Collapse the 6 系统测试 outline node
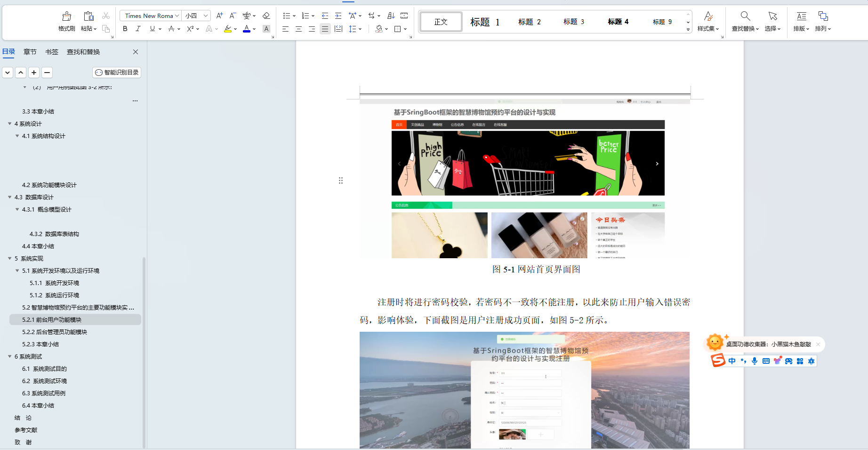The height and width of the screenshot is (450, 868). click(9, 357)
